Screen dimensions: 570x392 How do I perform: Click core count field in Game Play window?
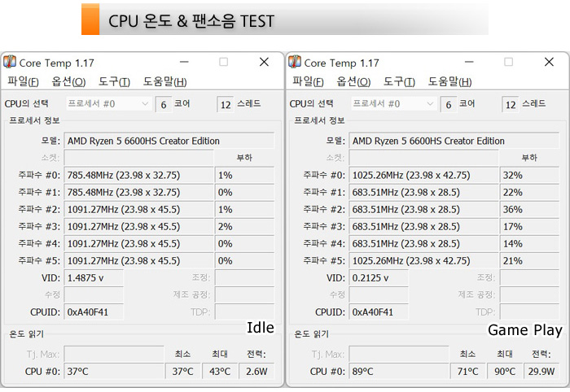449,105
